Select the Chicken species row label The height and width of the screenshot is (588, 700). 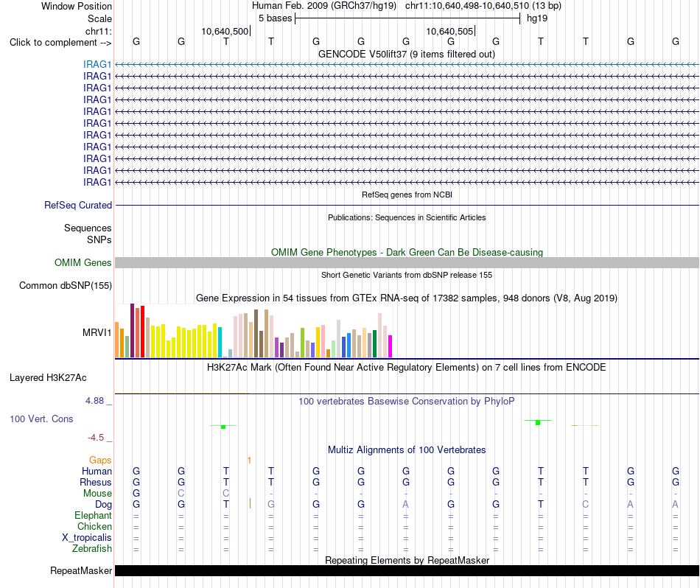[x=94, y=527]
